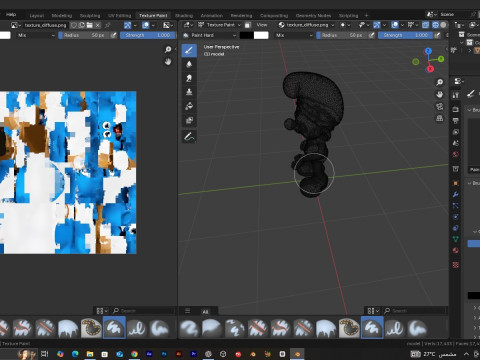Open the Render properties tab icon

click(456, 109)
